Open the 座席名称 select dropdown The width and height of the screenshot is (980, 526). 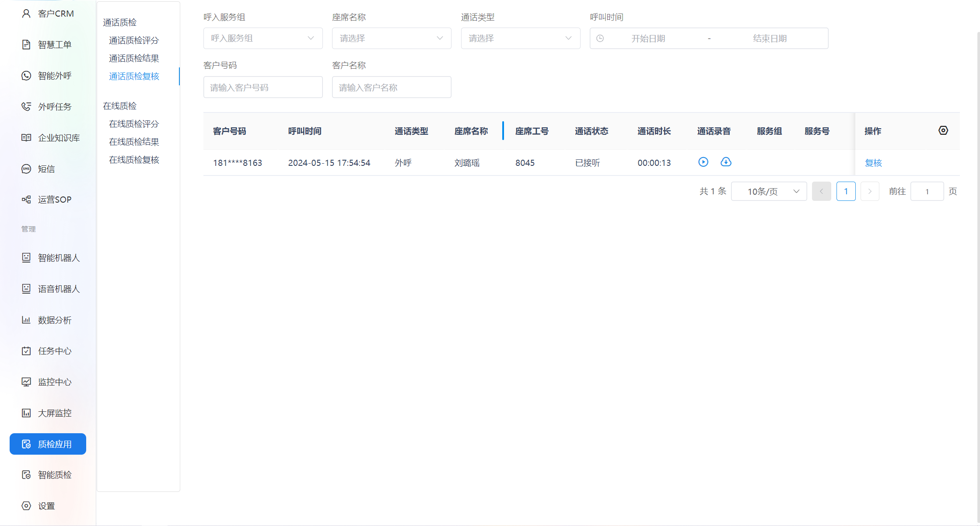coord(392,39)
